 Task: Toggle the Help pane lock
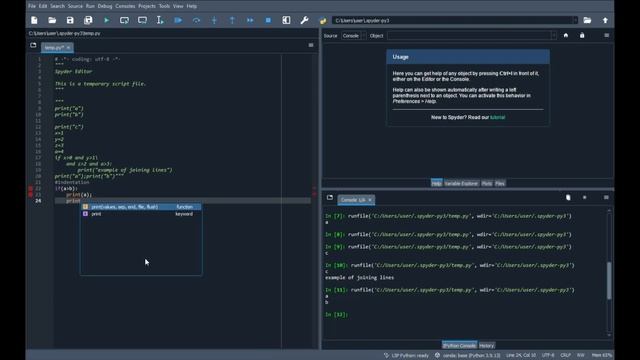(582, 36)
